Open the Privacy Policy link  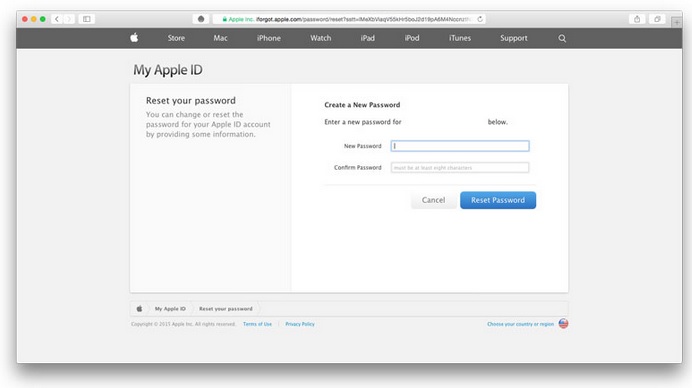pos(300,324)
